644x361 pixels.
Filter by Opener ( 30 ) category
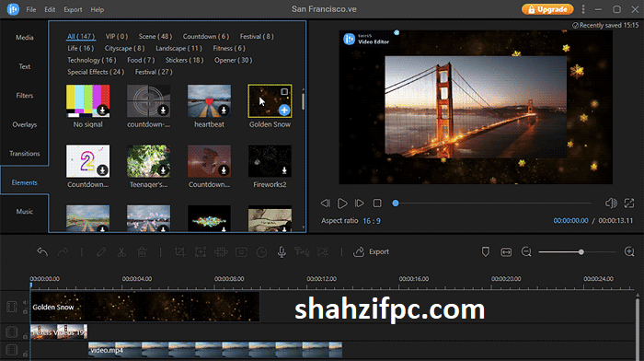click(x=233, y=60)
